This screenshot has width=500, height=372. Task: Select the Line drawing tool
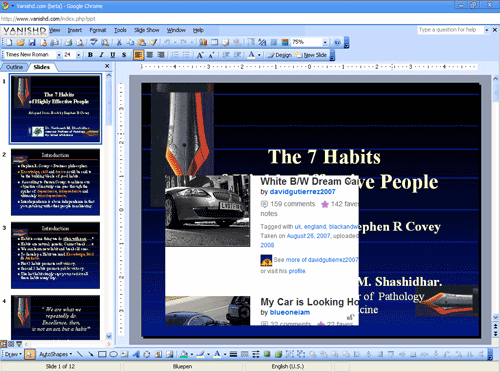click(79, 354)
